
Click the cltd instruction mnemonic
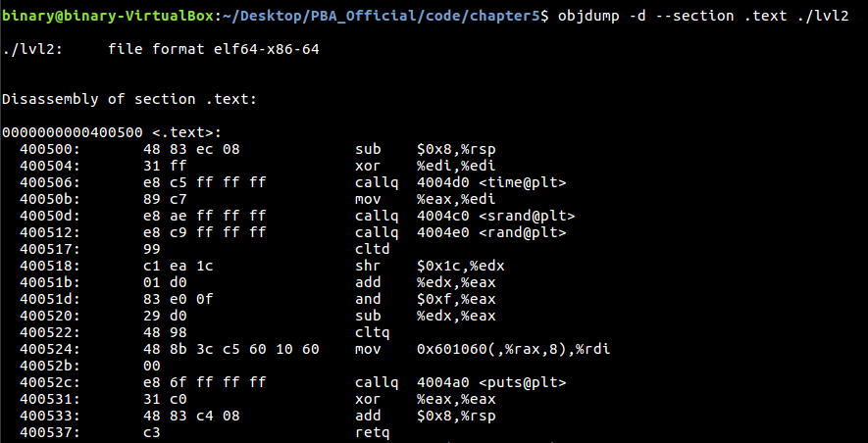pyautogui.click(x=372, y=249)
